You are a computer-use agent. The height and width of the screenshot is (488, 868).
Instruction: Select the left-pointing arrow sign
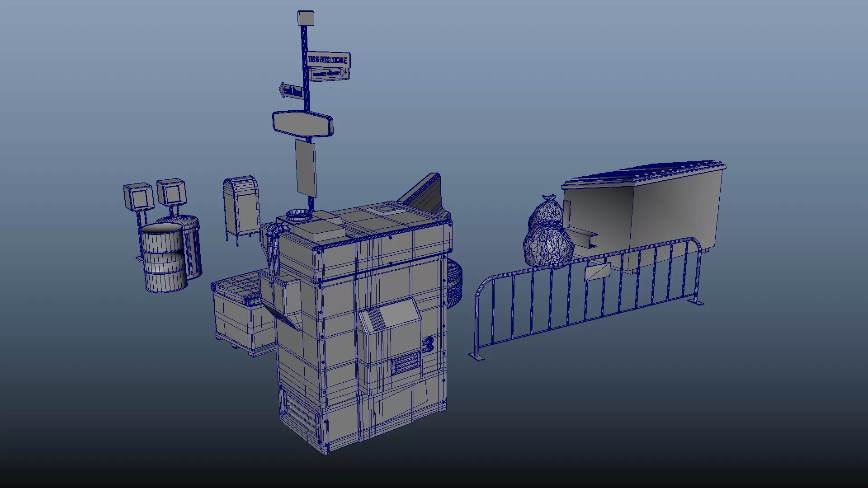[x=291, y=90]
